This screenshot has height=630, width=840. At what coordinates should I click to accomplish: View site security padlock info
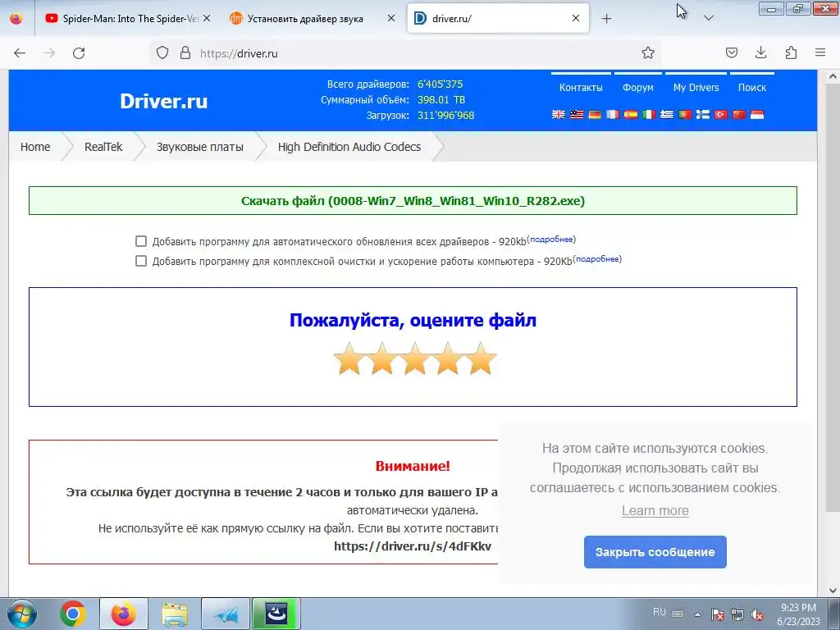click(x=185, y=52)
